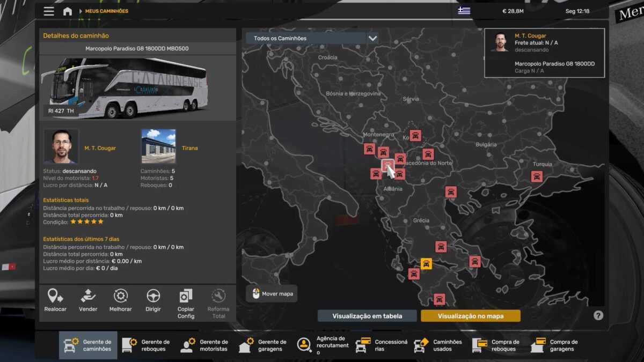Go to the home screen icon
Image resolution: width=644 pixels, height=362 pixels.
[68, 11]
